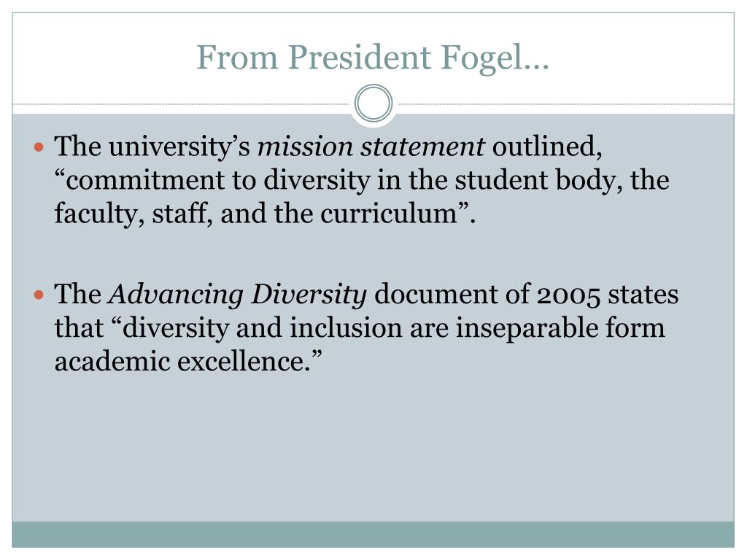Image resolution: width=747 pixels, height=560 pixels.
Task: Click the second orange bullet point
Action: (39, 295)
